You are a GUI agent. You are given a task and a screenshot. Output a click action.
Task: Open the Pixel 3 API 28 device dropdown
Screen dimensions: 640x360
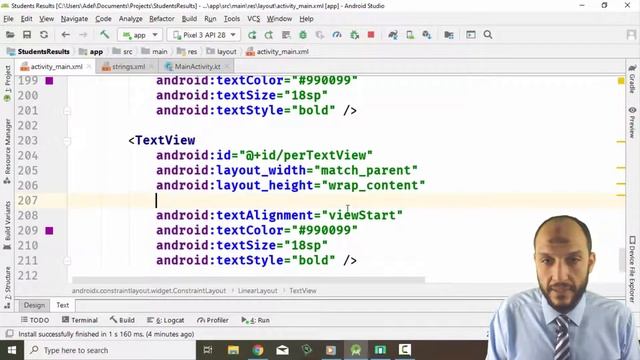(204, 35)
